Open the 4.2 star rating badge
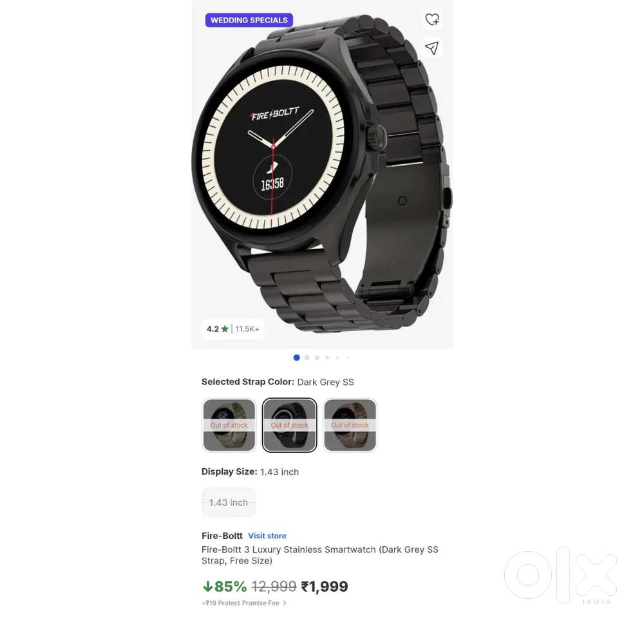The height and width of the screenshot is (644, 644). tap(217, 329)
